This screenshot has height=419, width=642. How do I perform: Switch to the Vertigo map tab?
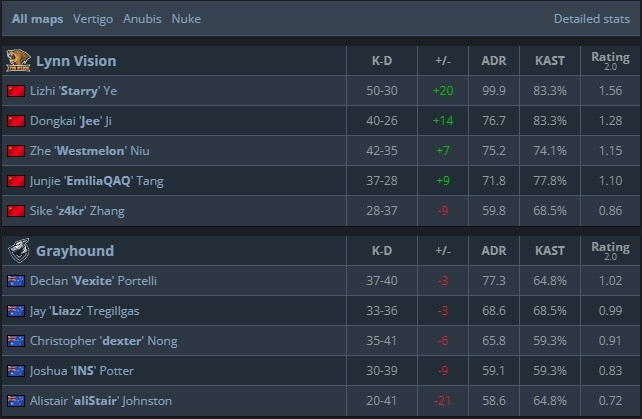click(x=93, y=19)
